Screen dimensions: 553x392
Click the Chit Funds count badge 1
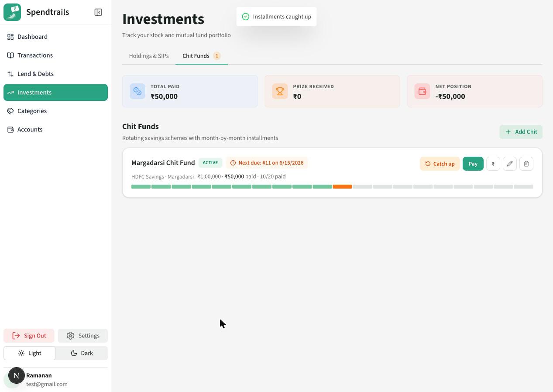click(216, 56)
